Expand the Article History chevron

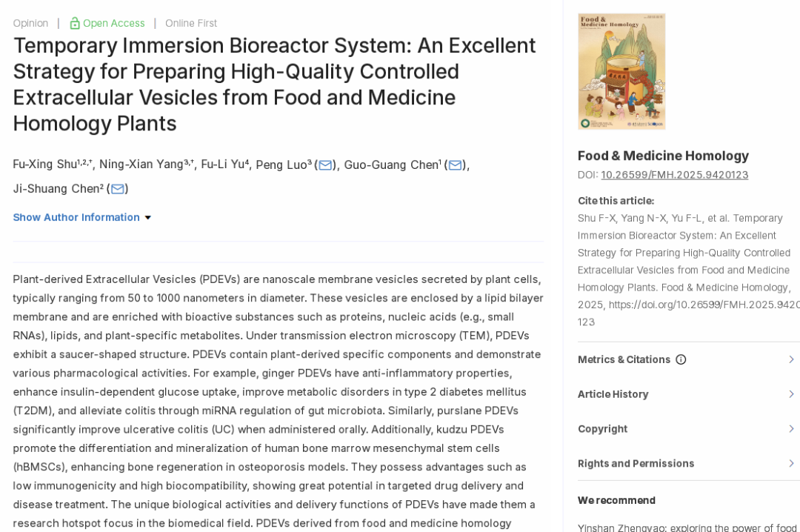791,394
